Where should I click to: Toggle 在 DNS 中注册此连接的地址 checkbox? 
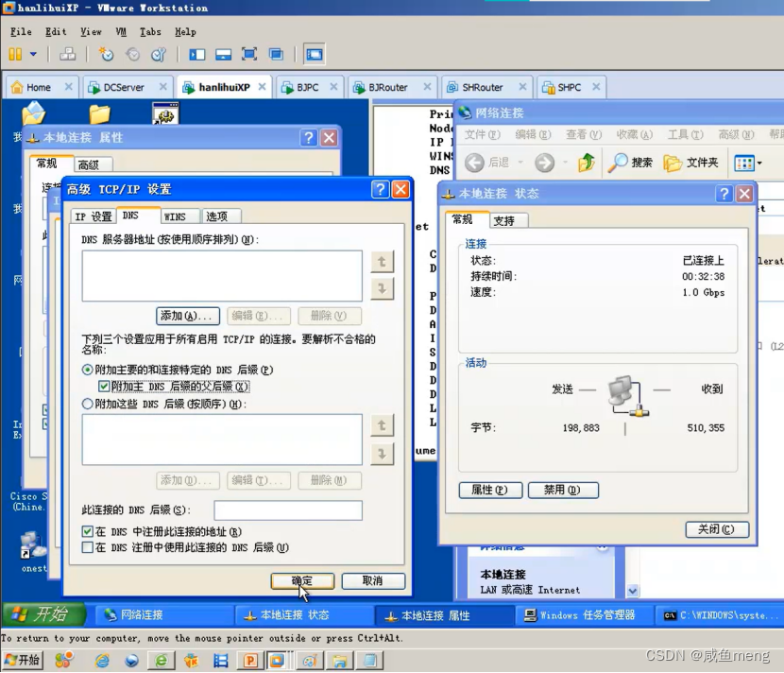point(88,531)
